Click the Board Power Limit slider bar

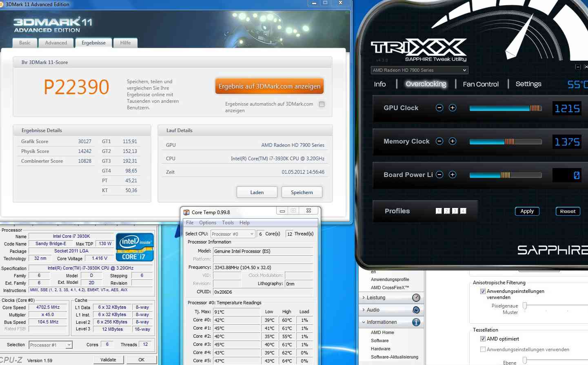tap(506, 175)
